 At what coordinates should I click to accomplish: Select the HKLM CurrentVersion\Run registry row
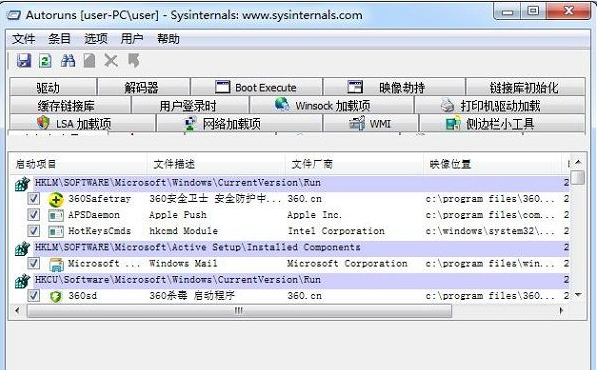[302, 183]
